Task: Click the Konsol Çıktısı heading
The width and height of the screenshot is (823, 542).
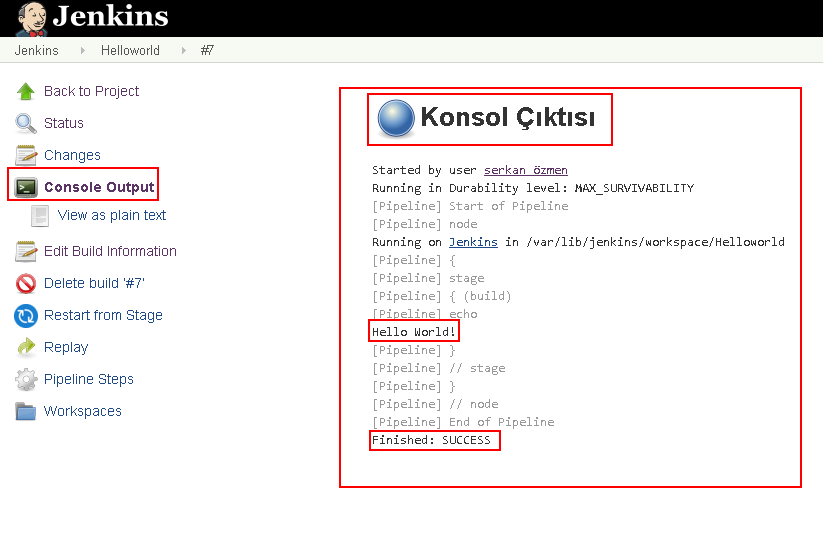Action: click(508, 117)
